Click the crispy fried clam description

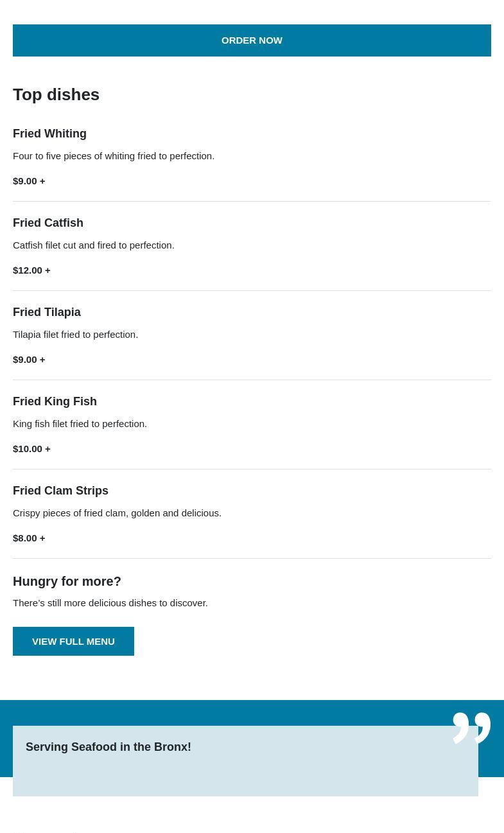coord(117,513)
